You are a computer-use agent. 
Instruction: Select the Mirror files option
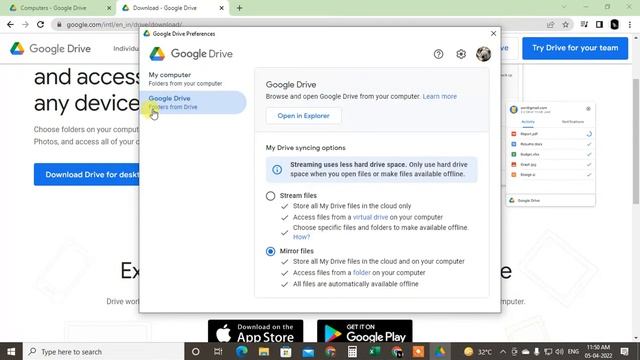click(x=270, y=251)
